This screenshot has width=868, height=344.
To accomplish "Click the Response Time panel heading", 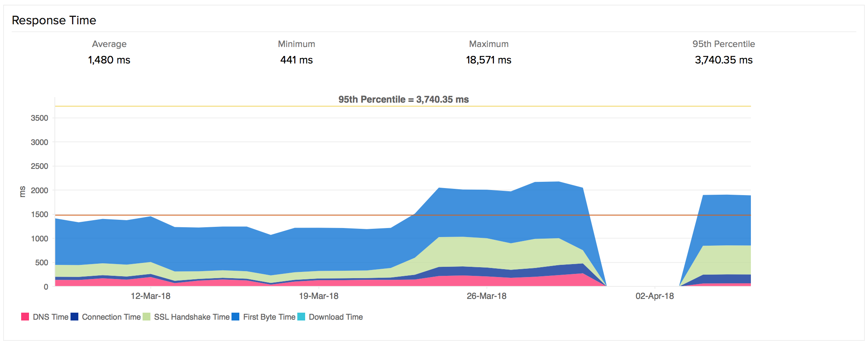I will [x=54, y=20].
